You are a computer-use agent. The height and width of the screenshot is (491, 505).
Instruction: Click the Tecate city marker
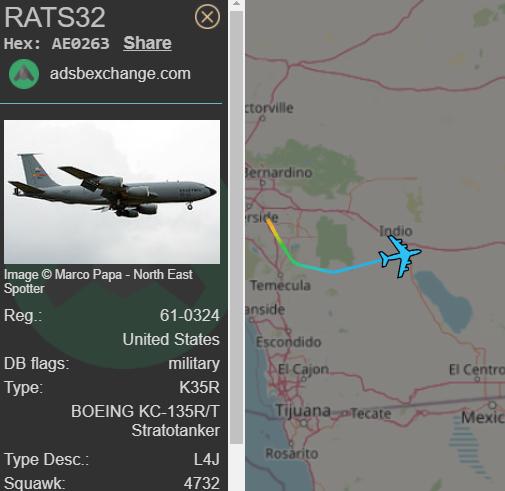[345, 413]
